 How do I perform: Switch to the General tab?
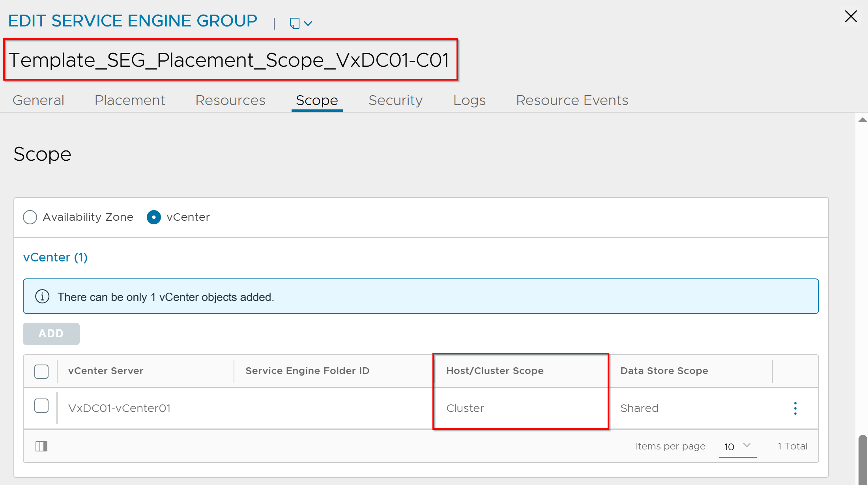(x=38, y=100)
